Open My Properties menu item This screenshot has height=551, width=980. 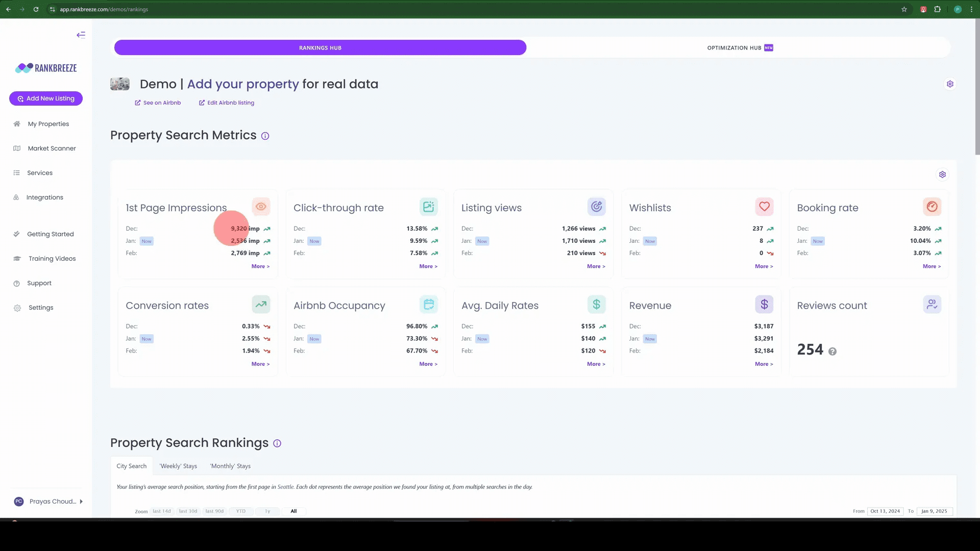[48, 124]
